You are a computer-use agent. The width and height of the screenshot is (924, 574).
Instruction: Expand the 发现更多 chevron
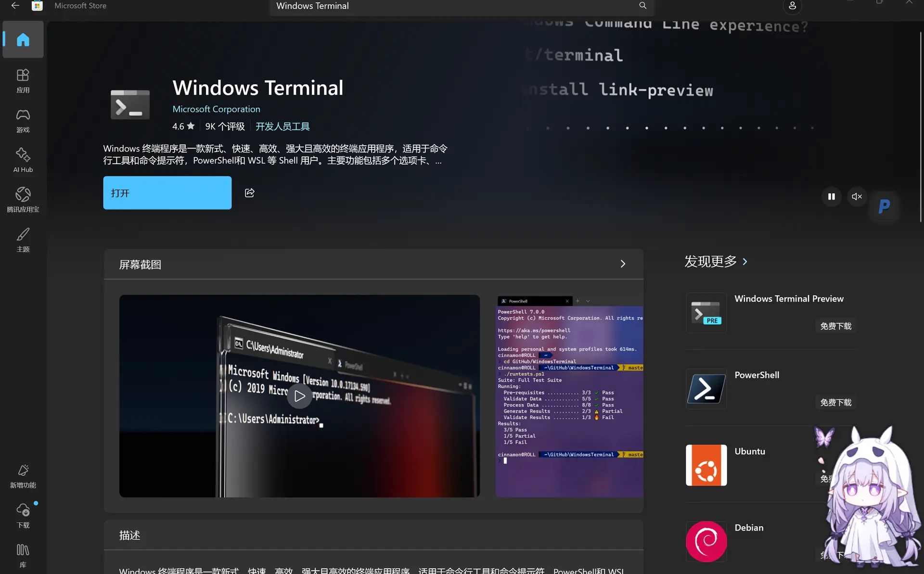tap(745, 262)
